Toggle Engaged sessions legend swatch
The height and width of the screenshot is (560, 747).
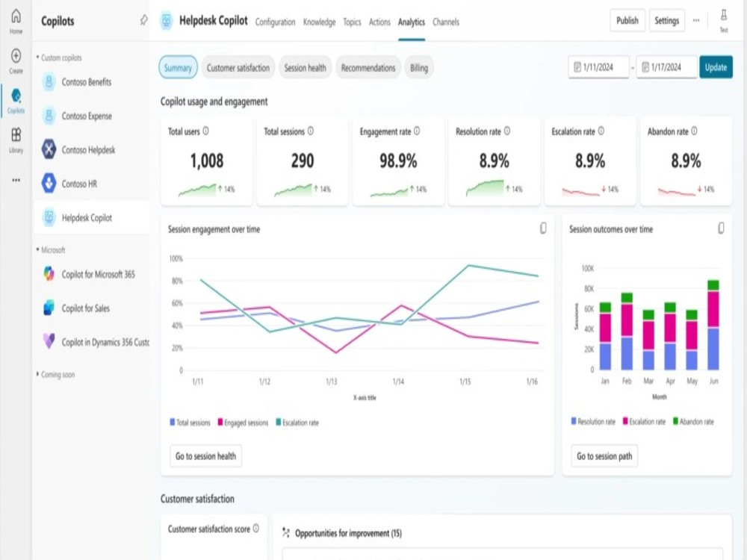pos(220,422)
